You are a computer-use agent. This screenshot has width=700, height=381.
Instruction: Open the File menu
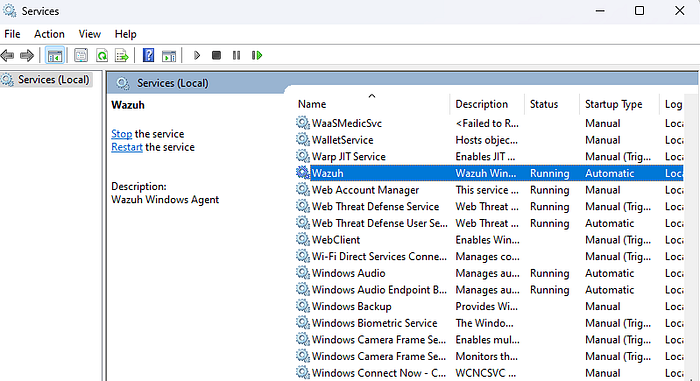click(x=12, y=34)
